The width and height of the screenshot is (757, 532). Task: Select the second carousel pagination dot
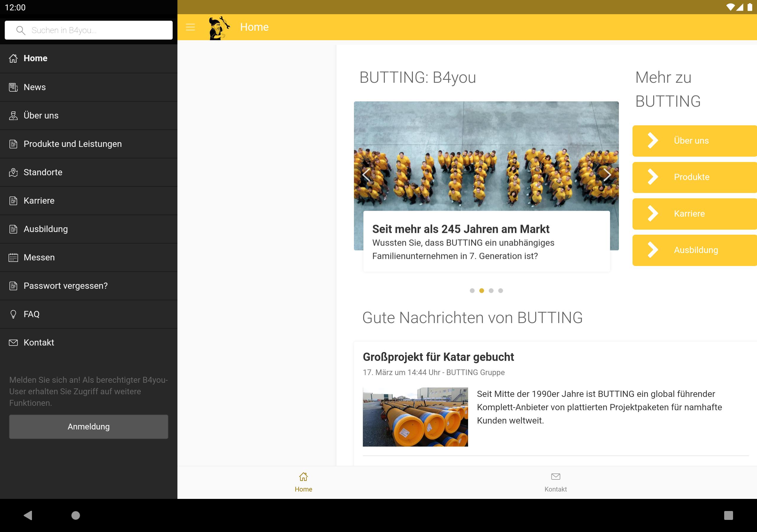coord(482,291)
